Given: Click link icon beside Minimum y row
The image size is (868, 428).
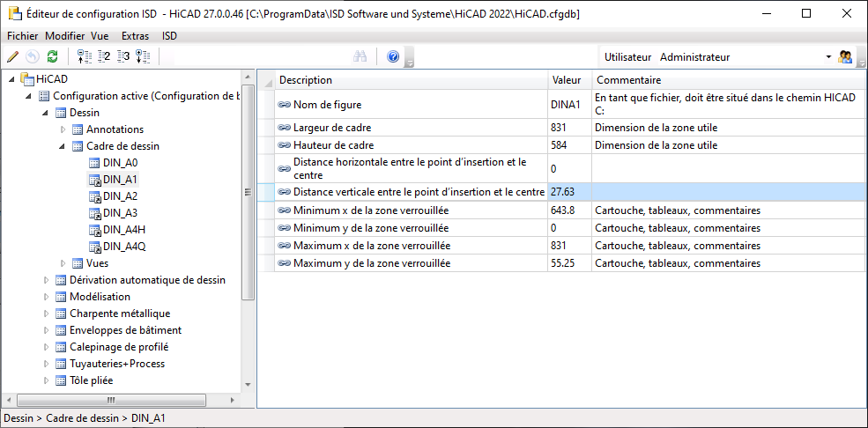Looking at the screenshot, I should click(285, 228).
